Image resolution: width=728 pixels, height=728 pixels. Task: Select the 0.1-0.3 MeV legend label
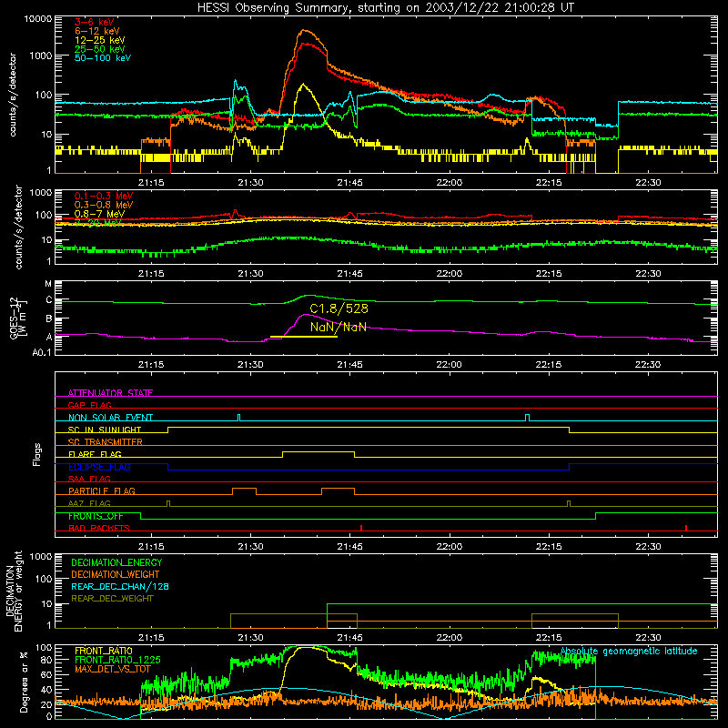[x=104, y=196]
